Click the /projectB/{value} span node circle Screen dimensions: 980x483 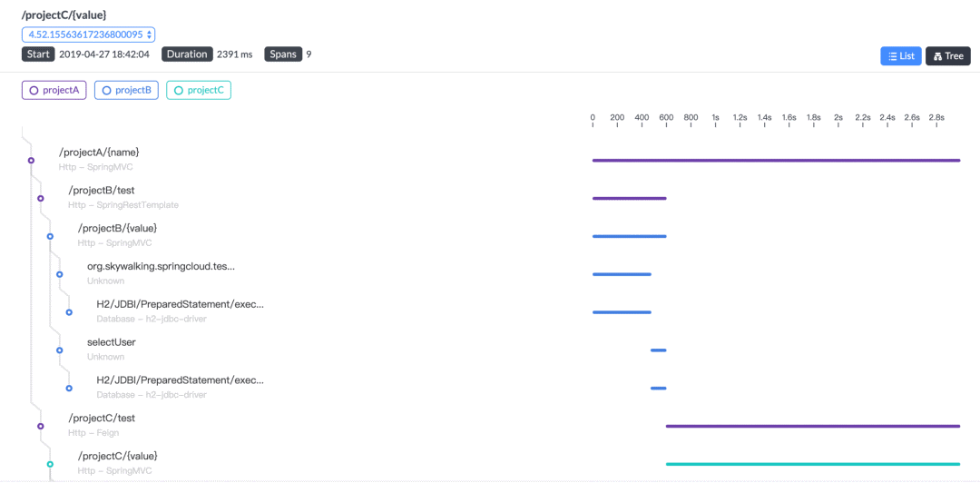tap(50, 236)
